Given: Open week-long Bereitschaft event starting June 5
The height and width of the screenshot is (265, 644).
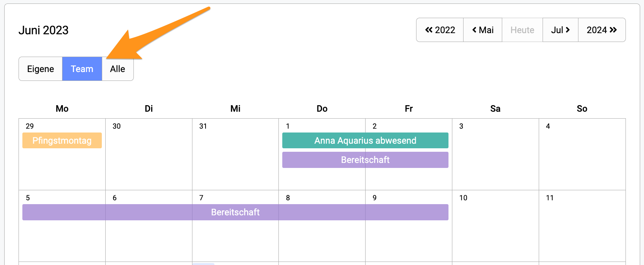Looking at the screenshot, I should click(235, 212).
